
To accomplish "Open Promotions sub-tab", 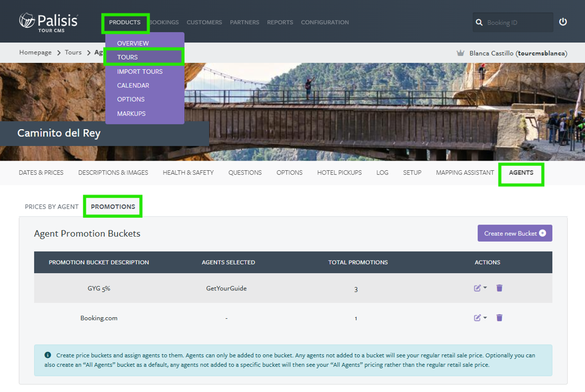I will (x=113, y=206).
